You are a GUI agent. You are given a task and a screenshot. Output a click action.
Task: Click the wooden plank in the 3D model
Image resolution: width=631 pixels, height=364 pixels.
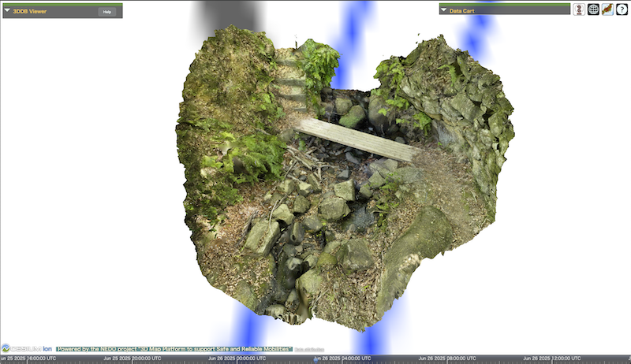point(357,139)
